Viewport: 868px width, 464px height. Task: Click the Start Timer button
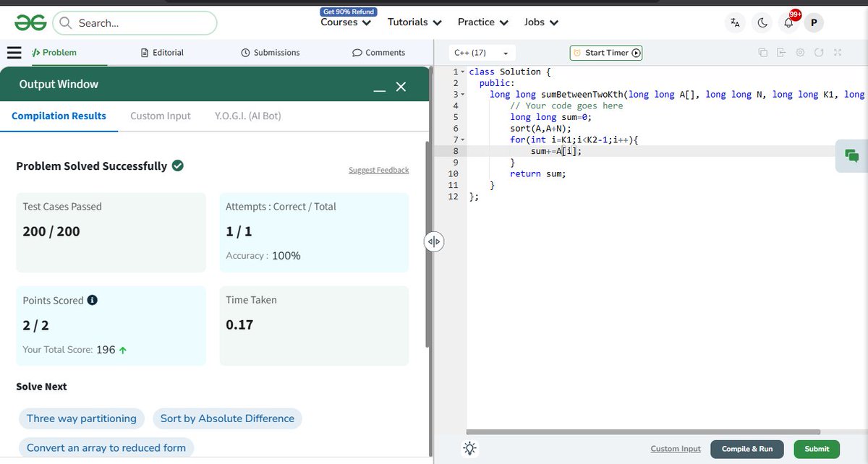pyautogui.click(x=605, y=53)
